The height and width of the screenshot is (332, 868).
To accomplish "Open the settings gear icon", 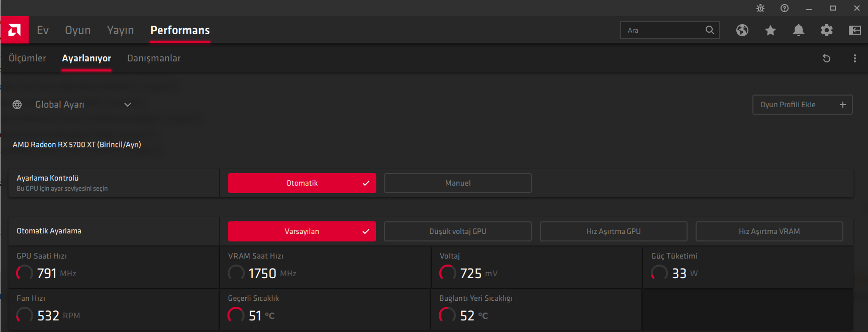I will tap(827, 30).
